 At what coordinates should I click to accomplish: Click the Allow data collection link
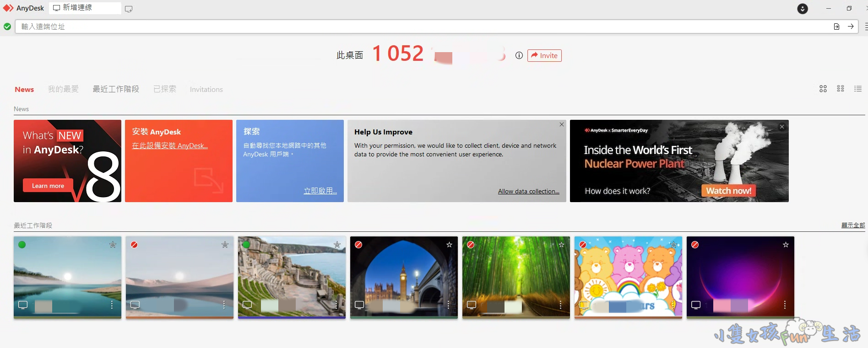point(528,191)
